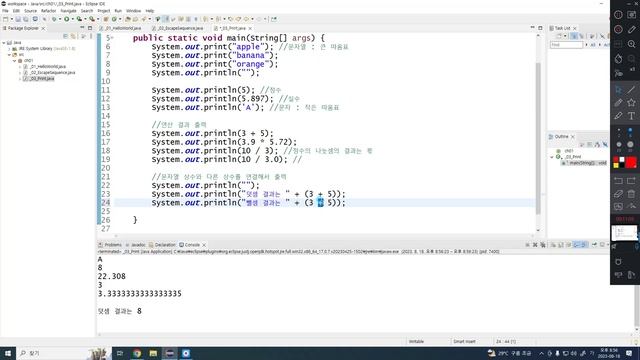Open the Debug button dropdown arrow
This screenshot has width=640, height=360.
click(x=59, y=19)
